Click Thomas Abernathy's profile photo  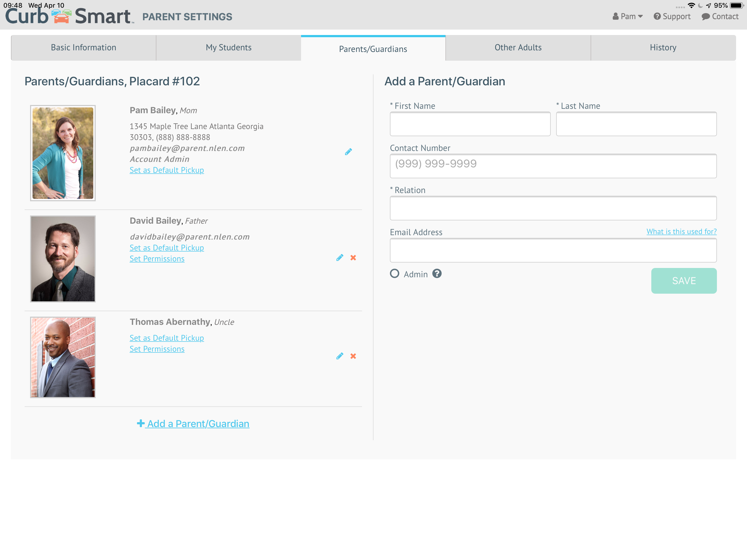coord(63,357)
